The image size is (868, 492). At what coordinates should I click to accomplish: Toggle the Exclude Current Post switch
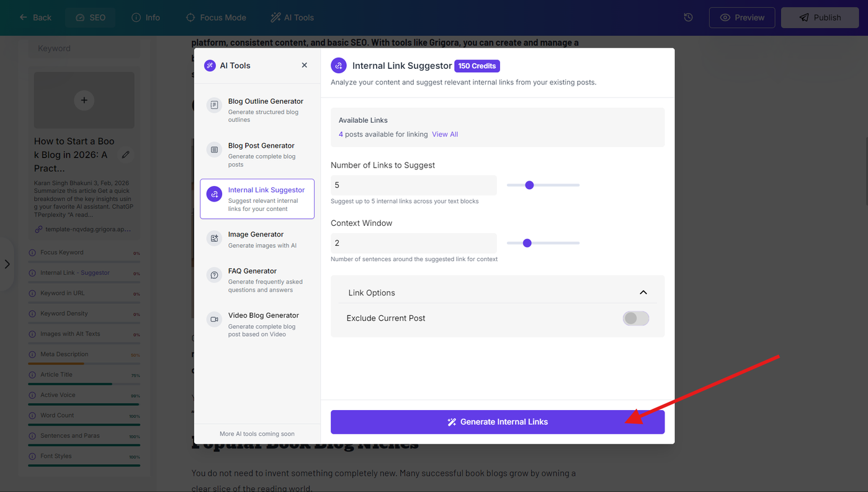[636, 318]
